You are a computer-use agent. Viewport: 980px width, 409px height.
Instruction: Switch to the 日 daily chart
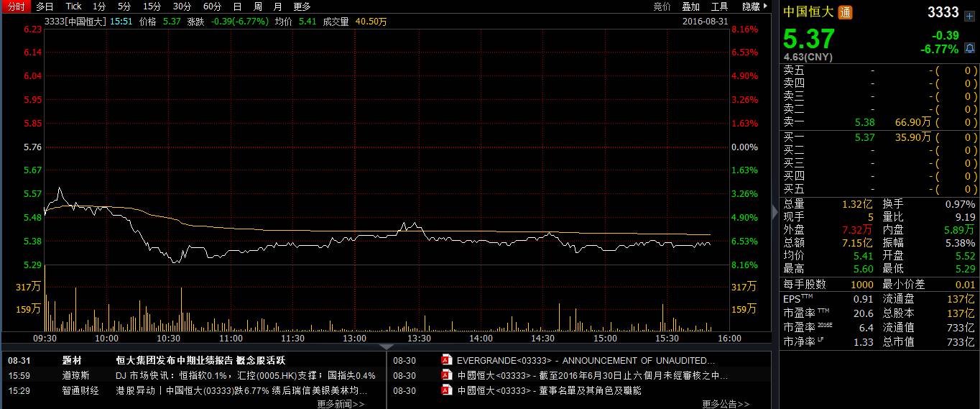click(x=237, y=6)
